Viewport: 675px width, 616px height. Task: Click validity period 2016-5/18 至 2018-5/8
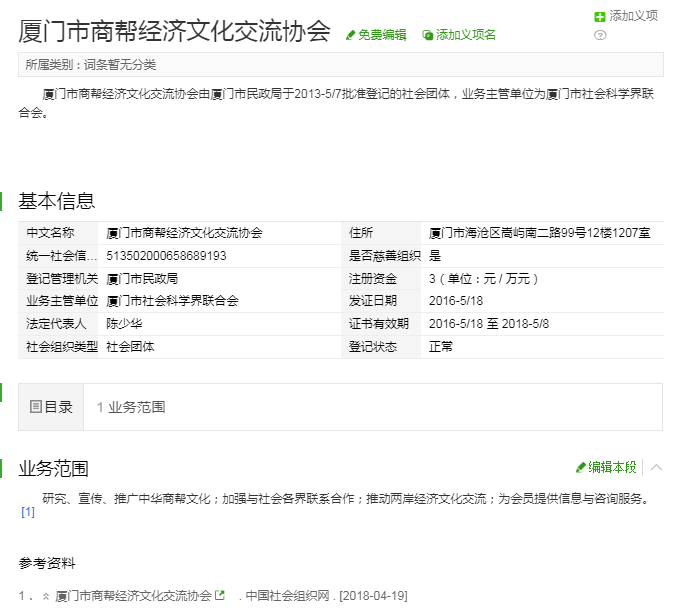pos(489,324)
